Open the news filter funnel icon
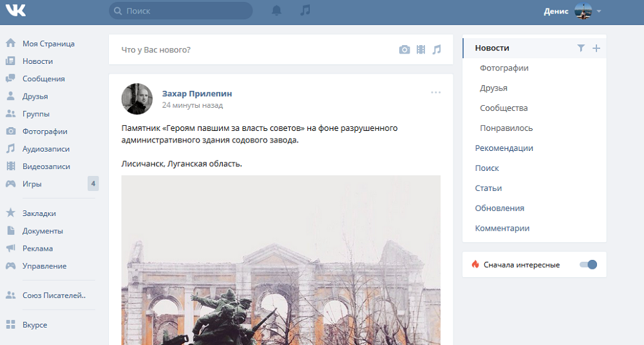The height and width of the screenshot is (345, 644). [x=581, y=48]
